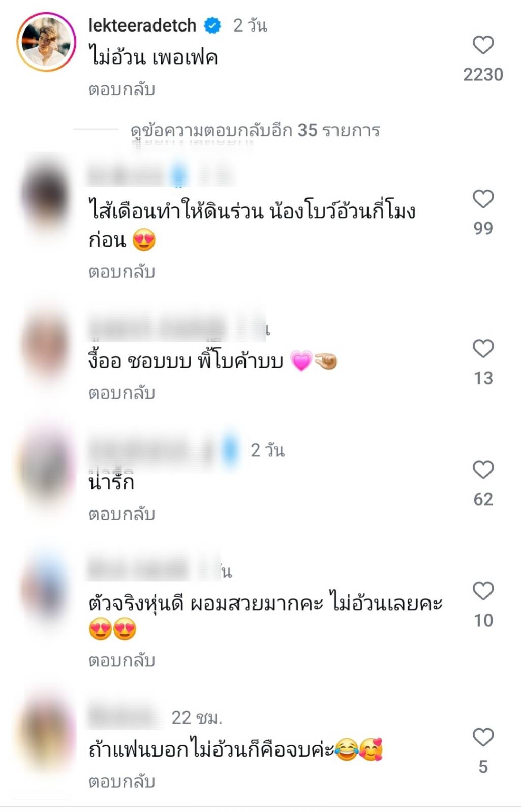Image resolution: width=521 pixels, height=812 pixels.
Task: Reply to the 'ไส้เดือนทำให้ดินร่วน' comment
Action: pos(121,272)
